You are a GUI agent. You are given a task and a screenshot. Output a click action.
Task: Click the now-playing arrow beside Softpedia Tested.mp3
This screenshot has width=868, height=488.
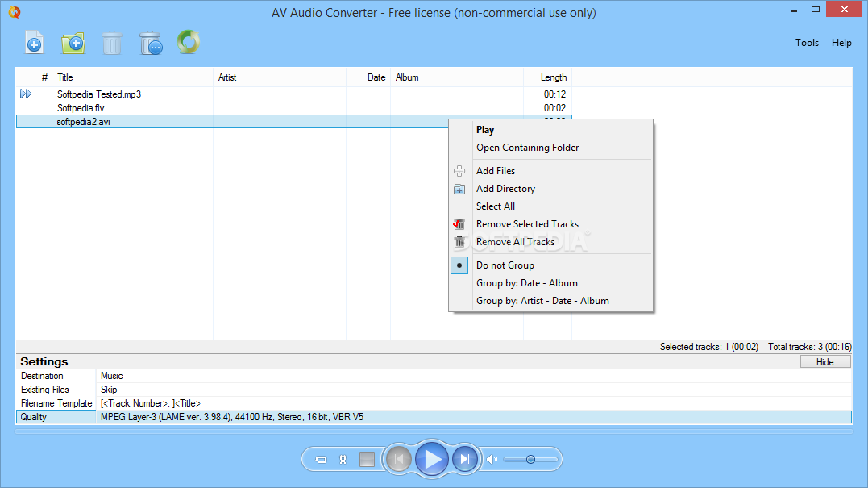pyautogui.click(x=26, y=94)
